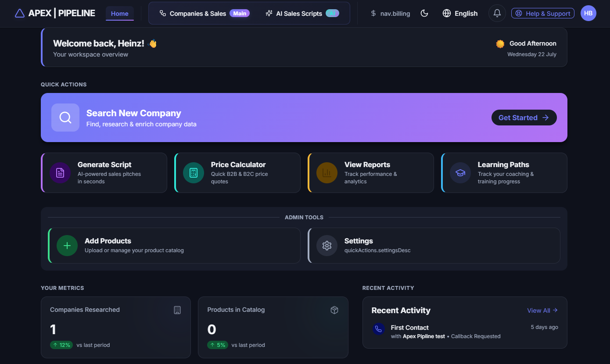
Task: Open the Home tab
Action: coord(120,13)
